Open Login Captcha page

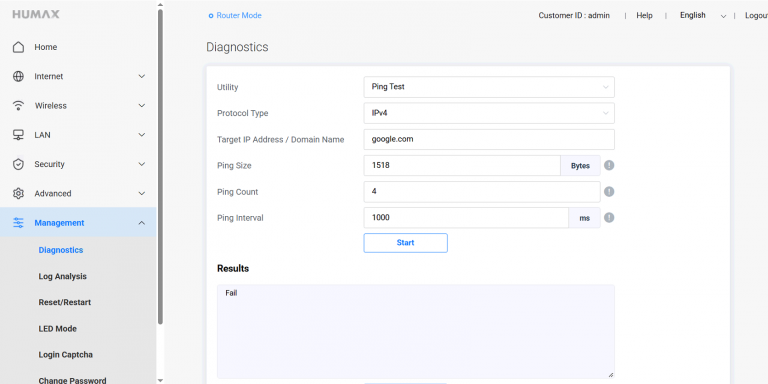[x=66, y=355]
